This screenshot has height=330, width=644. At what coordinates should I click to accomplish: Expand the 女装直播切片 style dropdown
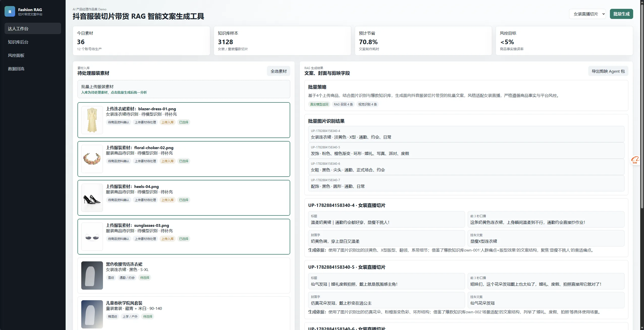click(x=587, y=14)
